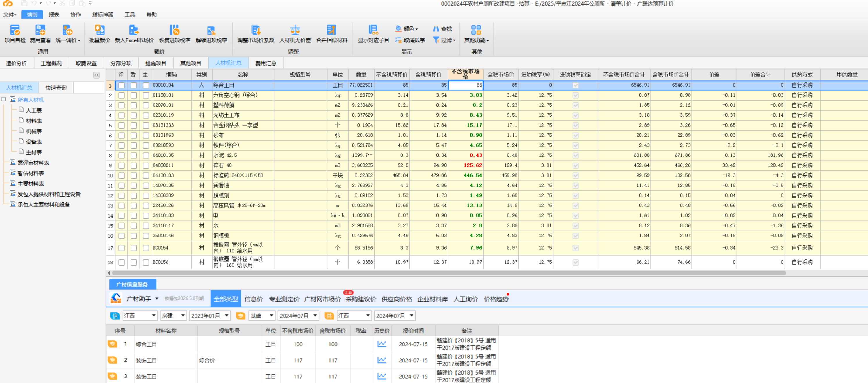Open the first 江西 province dropdown

[x=140, y=316]
